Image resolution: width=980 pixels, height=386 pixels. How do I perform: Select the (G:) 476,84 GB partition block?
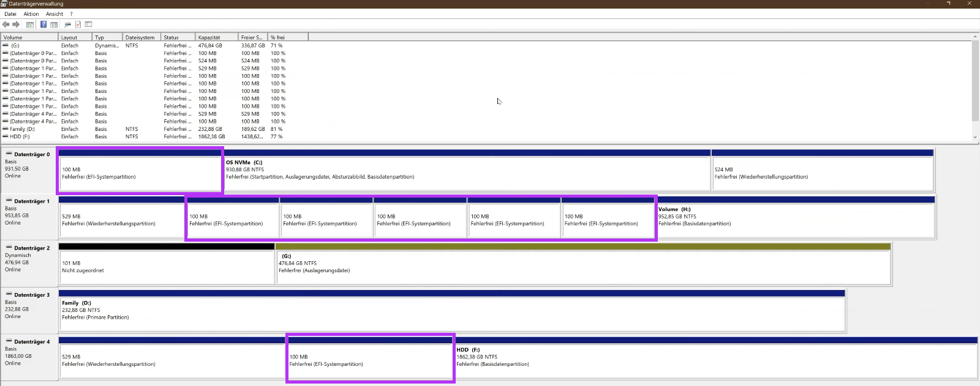click(x=583, y=264)
